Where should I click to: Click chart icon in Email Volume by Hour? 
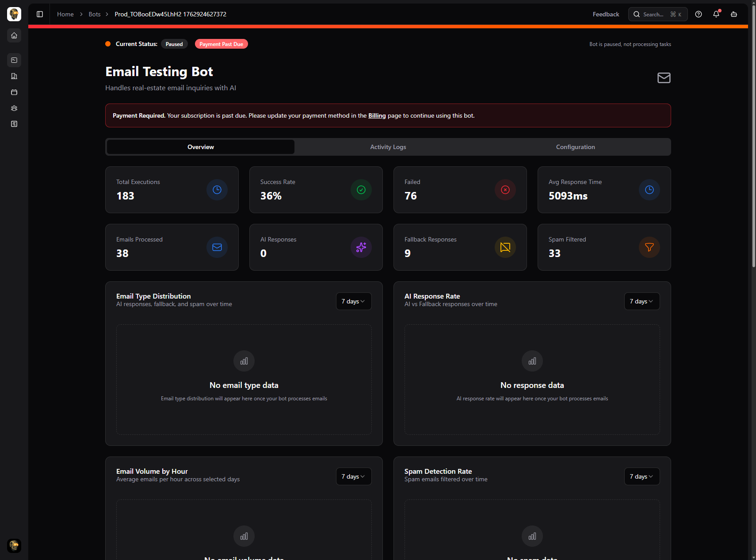pyautogui.click(x=244, y=537)
